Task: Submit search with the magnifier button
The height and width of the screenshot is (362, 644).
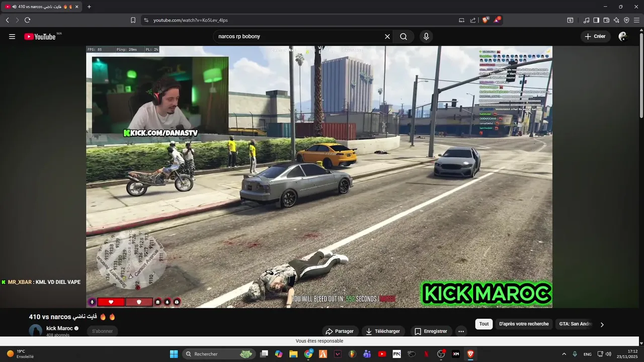Action: pos(404,36)
